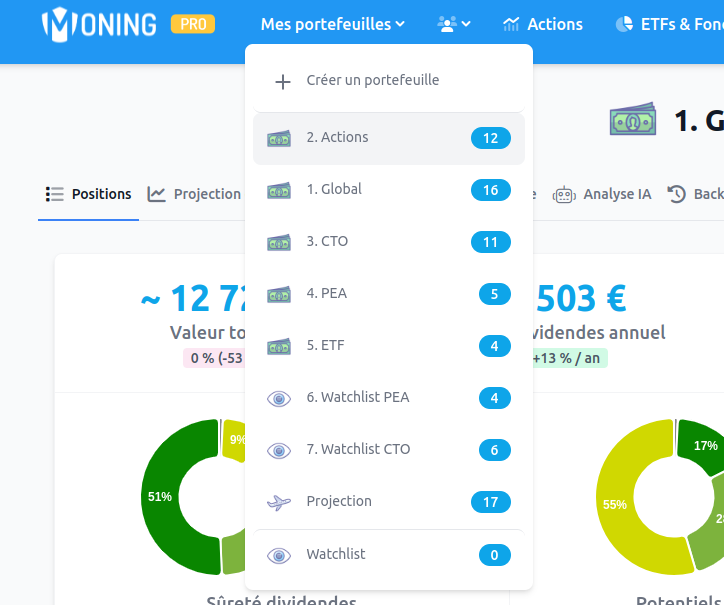
Task: Click the Positions list icon
Action: (x=54, y=194)
